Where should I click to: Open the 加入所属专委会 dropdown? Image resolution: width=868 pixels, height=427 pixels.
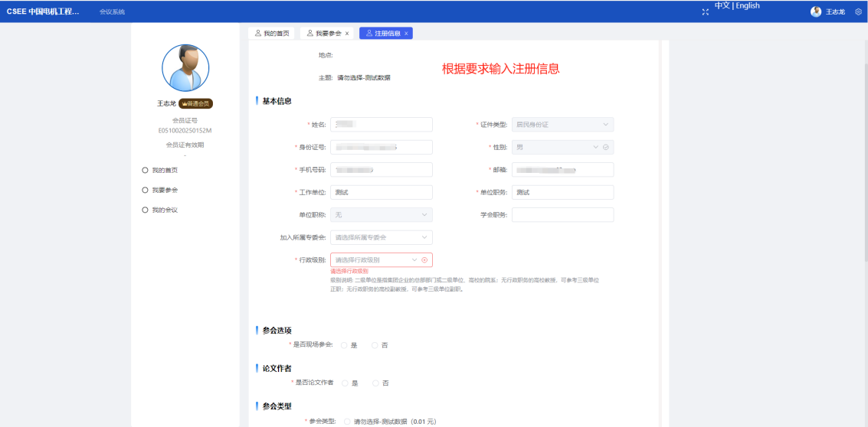coord(381,238)
